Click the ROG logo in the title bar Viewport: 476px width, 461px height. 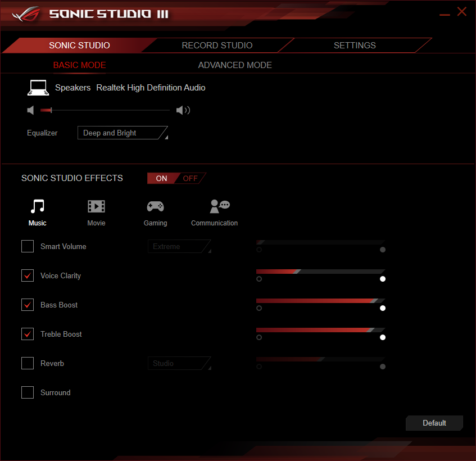26,14
